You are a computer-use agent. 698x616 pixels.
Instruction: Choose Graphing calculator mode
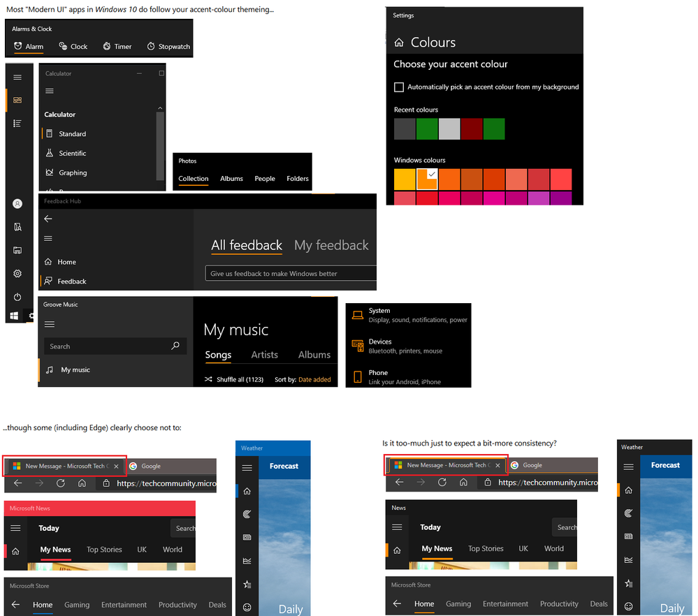click(66, 173)
